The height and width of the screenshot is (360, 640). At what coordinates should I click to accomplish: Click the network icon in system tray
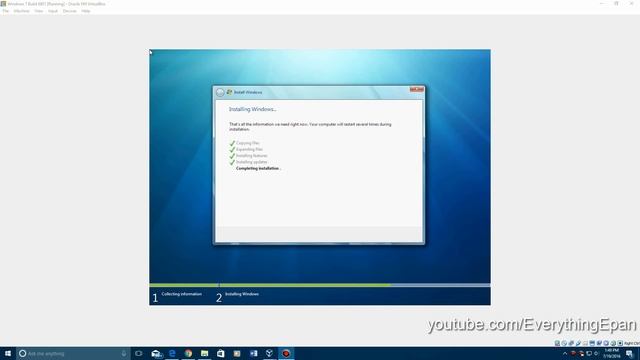(589, 353)
